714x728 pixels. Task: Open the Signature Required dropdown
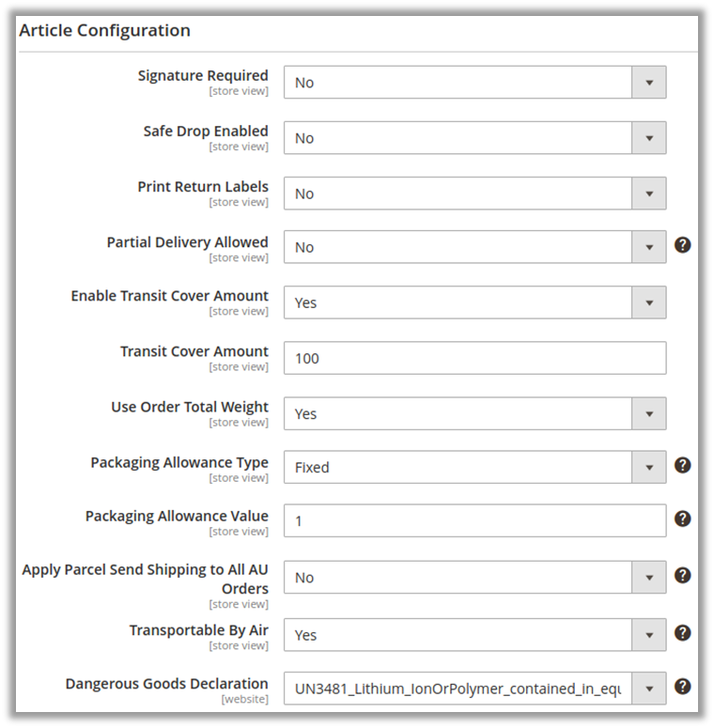(x=474, y=83)
